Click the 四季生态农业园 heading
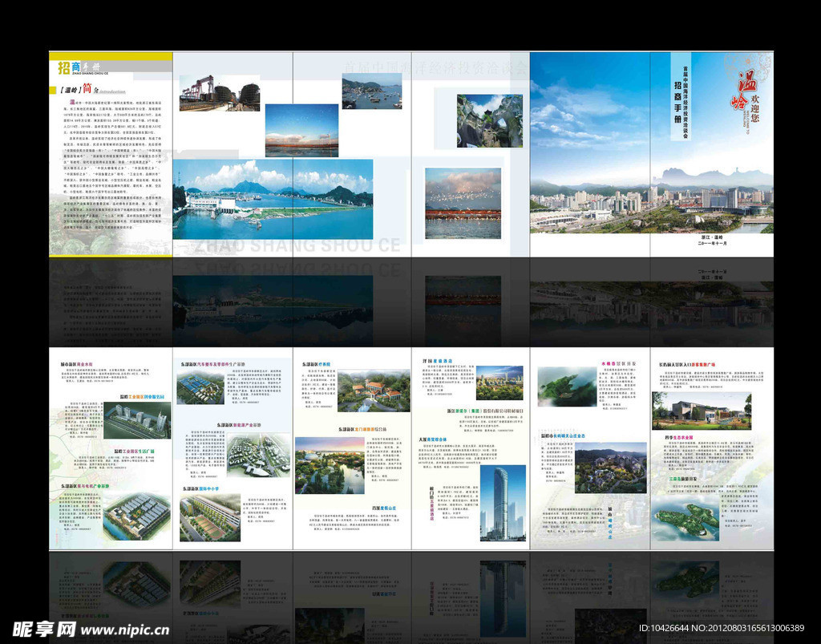821x644 pixels. 679,437
